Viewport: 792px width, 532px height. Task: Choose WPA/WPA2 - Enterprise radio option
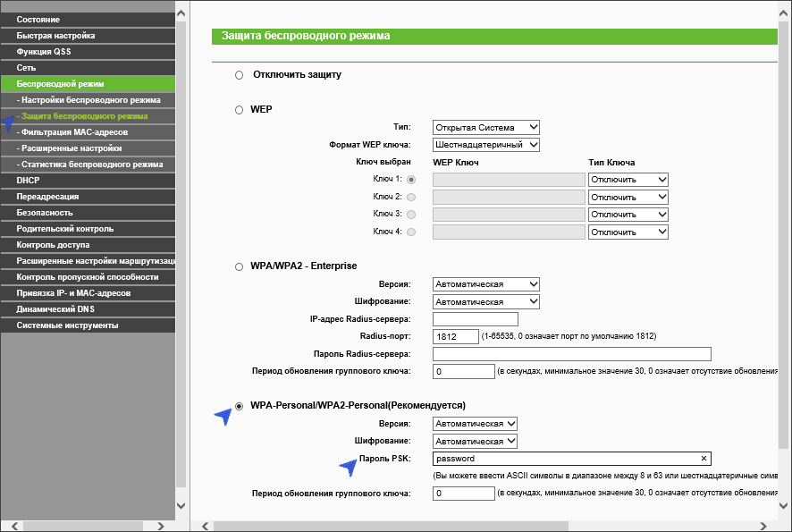(239, 266)
